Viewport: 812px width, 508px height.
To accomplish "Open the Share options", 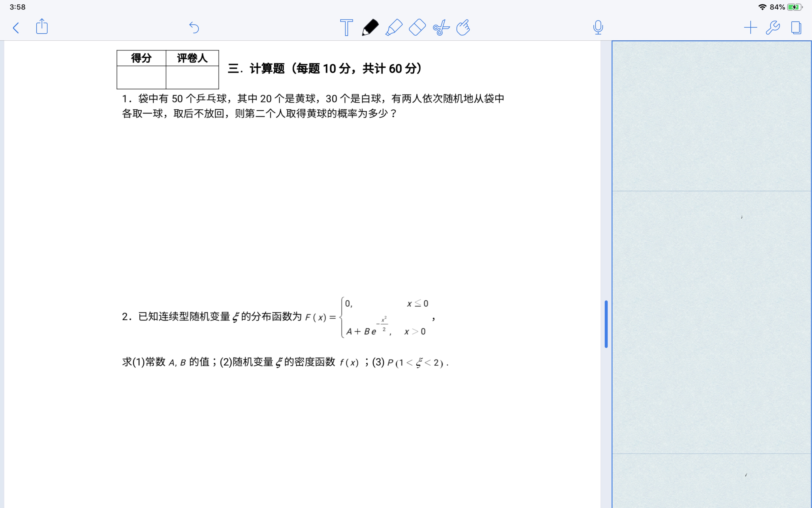I will coord(42,27).
